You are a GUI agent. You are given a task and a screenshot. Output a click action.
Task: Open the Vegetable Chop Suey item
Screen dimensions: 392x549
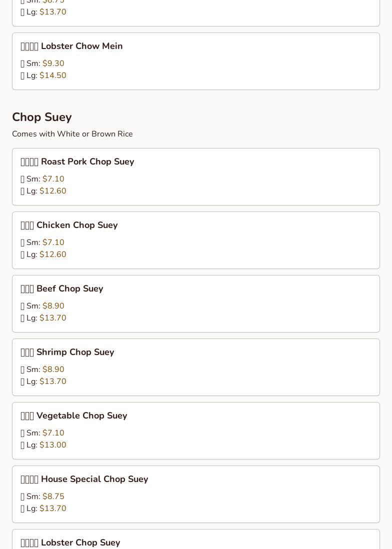pyautogui.click(x=81, y=415)
